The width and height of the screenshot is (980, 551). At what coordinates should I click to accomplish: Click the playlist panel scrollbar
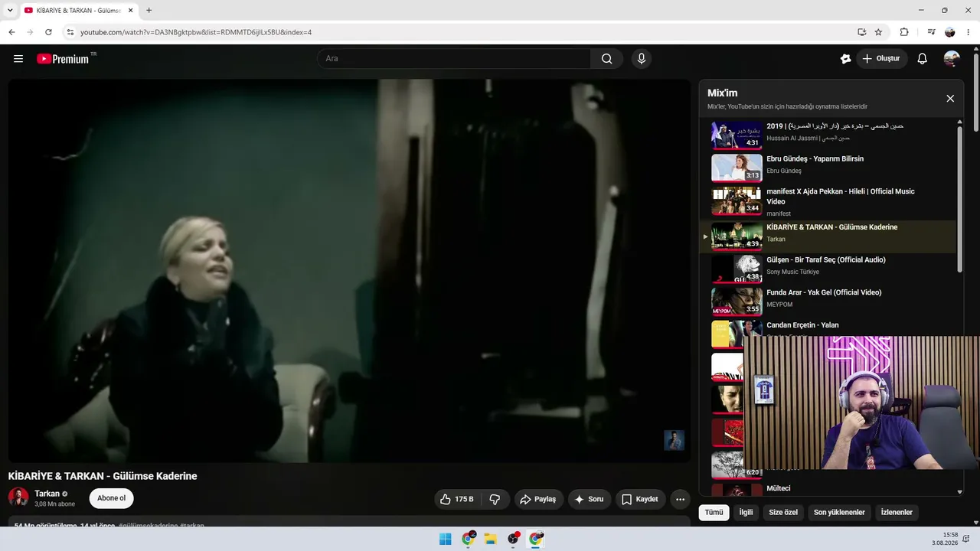[x=960, y=199]
